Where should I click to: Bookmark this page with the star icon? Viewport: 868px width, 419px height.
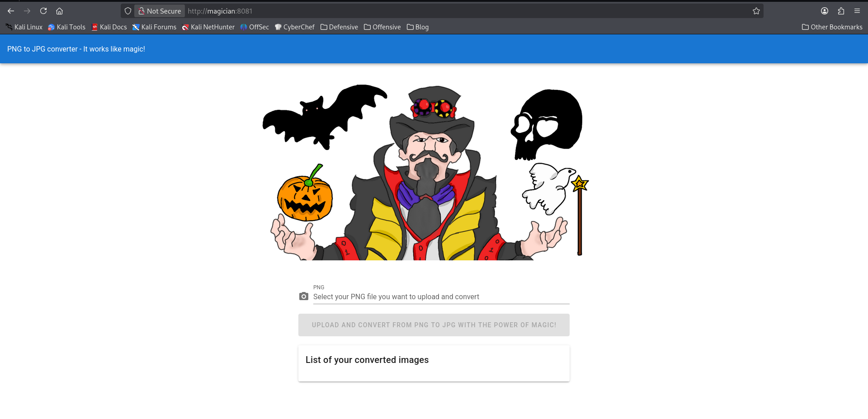756,11
